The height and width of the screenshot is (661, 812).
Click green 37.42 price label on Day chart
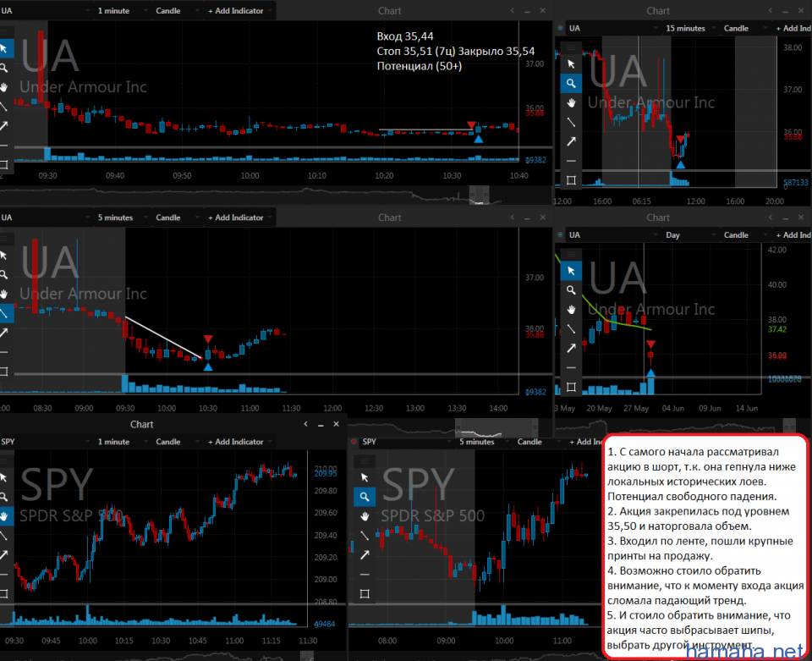[776, 329]
